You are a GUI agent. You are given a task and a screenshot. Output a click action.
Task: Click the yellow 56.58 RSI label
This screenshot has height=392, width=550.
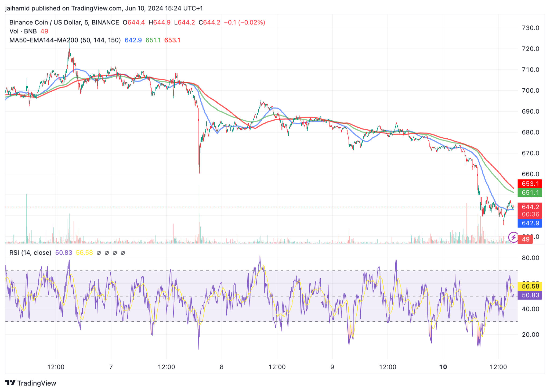click(x=530, y=286)
